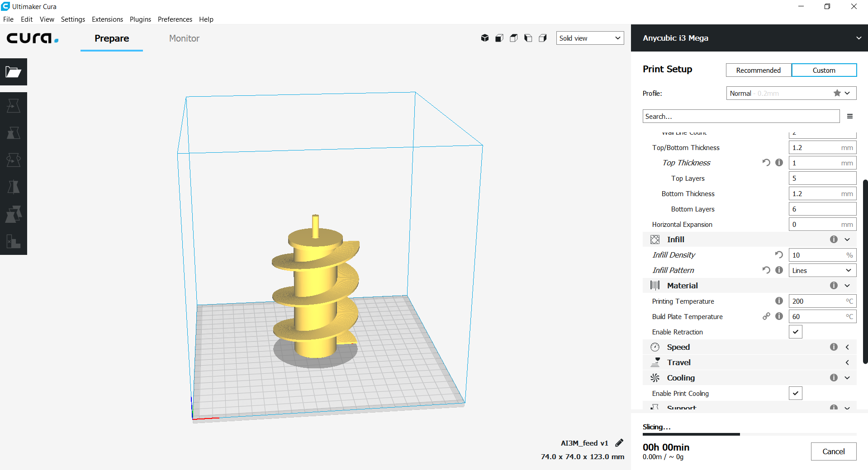Click the Horizontal Expansion value field
Viewport: 868px width, 470px height.
point(822,224)
